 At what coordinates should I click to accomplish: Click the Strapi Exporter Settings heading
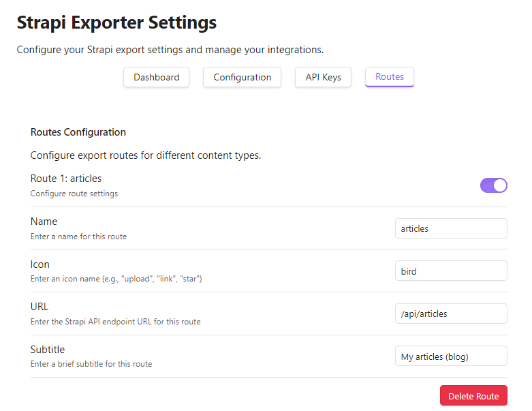tap(116, 22)
